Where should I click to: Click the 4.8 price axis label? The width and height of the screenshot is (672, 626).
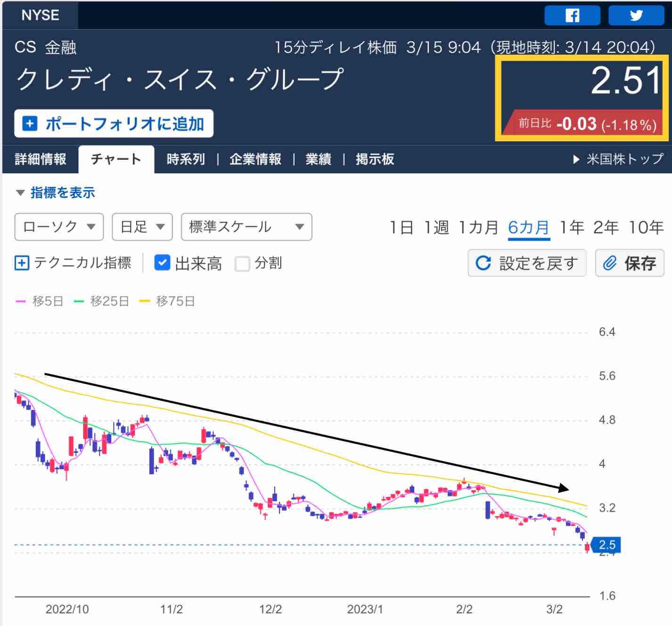[607, 420]
